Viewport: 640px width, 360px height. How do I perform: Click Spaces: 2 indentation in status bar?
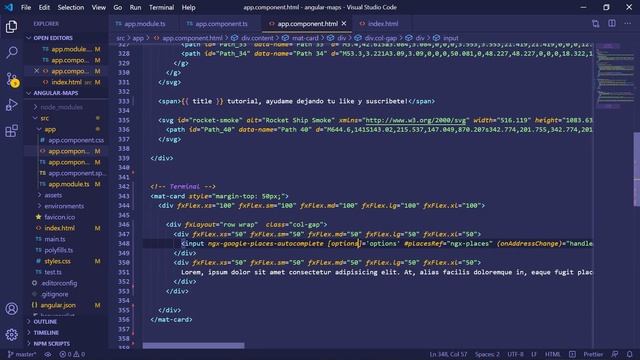click(x=487, y=354)
